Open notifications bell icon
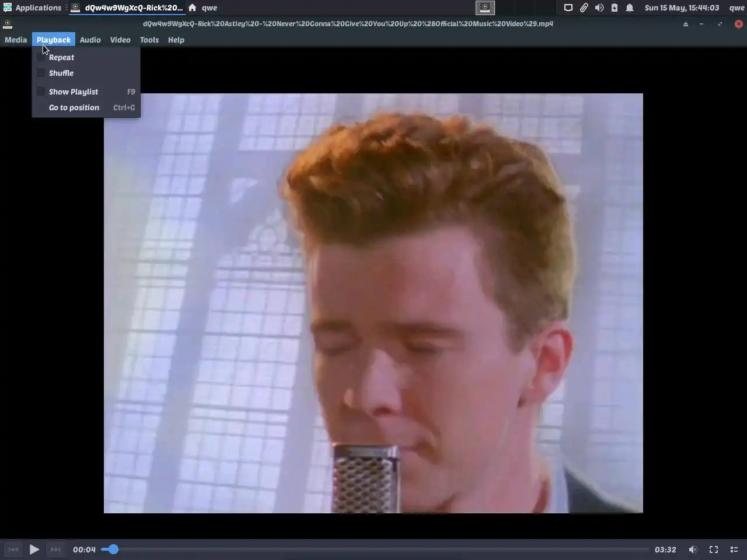 tap(630, 8)
